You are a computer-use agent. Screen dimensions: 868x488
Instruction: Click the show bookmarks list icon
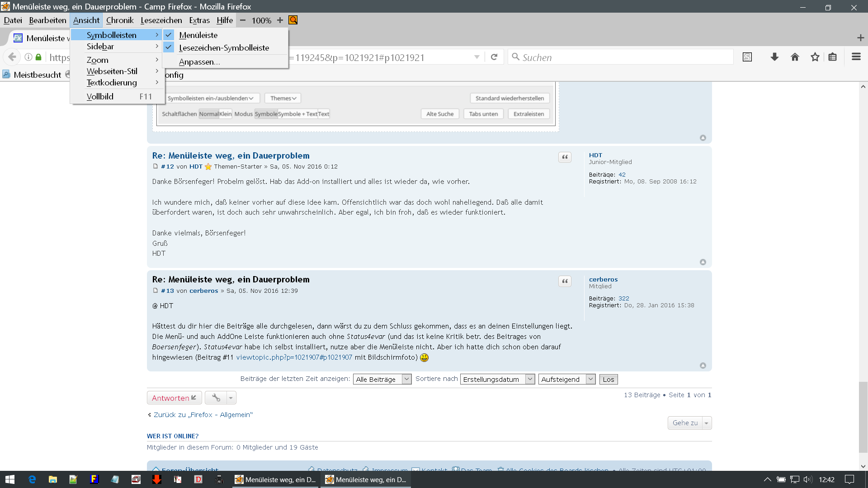coord(833,57)
